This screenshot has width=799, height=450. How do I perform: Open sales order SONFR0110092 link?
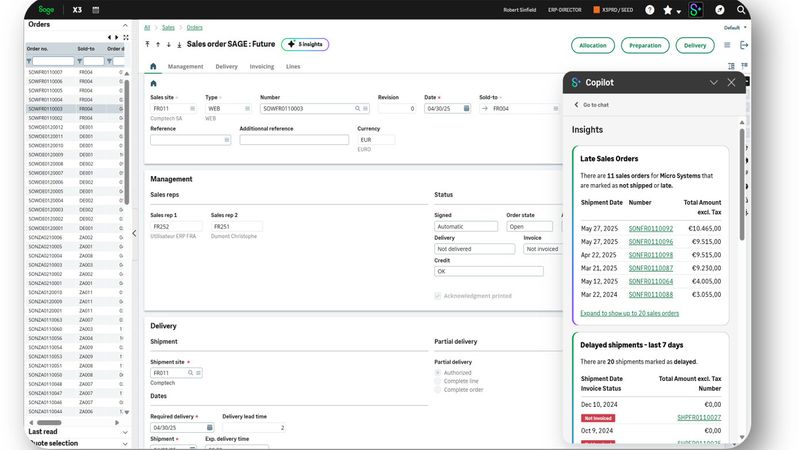tap(650, 229)
